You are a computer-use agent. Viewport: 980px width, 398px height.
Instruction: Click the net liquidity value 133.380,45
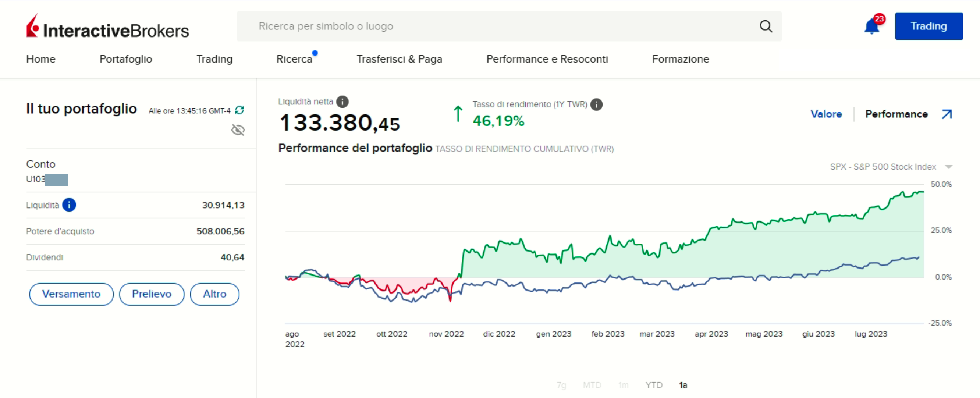tap(340, 123)
